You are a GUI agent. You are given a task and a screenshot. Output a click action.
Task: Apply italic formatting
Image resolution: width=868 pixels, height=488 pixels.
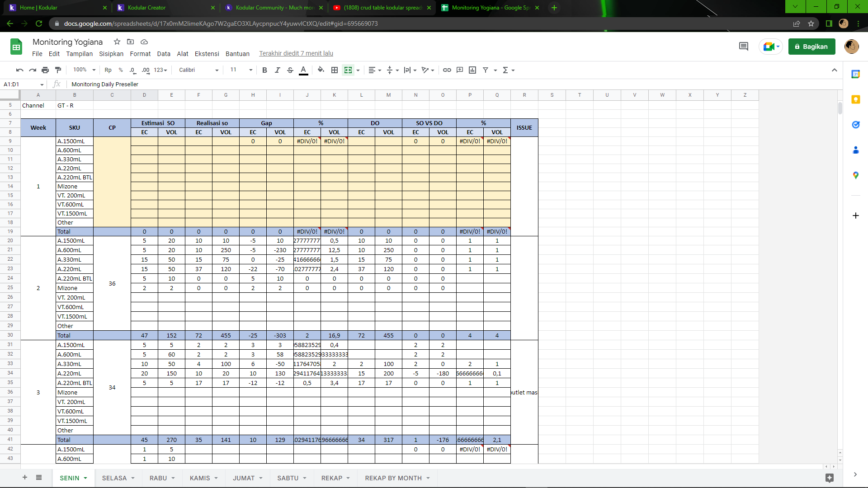[x=278, y=70]
